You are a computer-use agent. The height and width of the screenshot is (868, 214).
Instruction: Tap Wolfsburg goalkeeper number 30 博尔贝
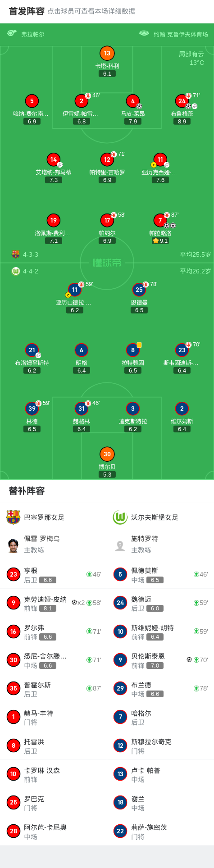click(x=107, y=454)
